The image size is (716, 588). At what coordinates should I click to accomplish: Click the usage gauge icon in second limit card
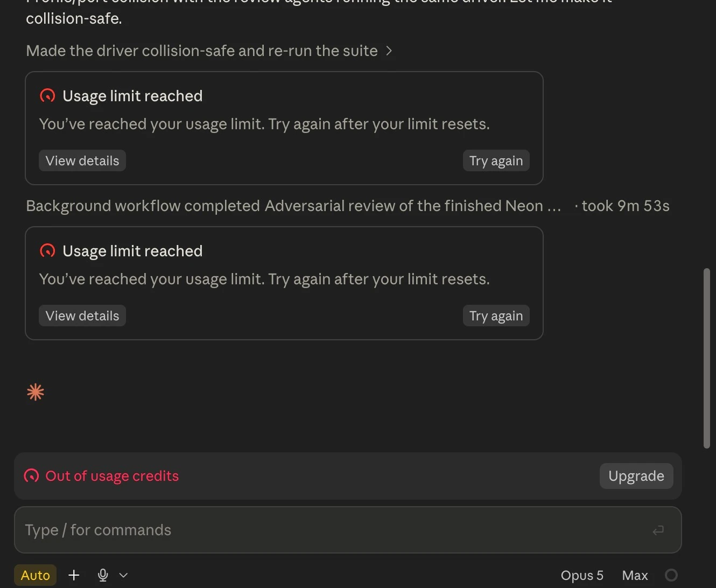click(x=47, y=251)
